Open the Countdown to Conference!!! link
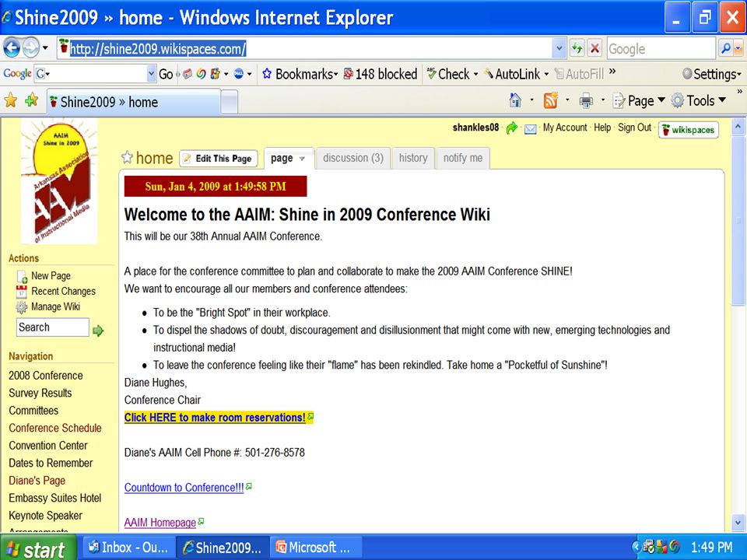This screenshot has width=747, height=560. [x=184, y=488]
